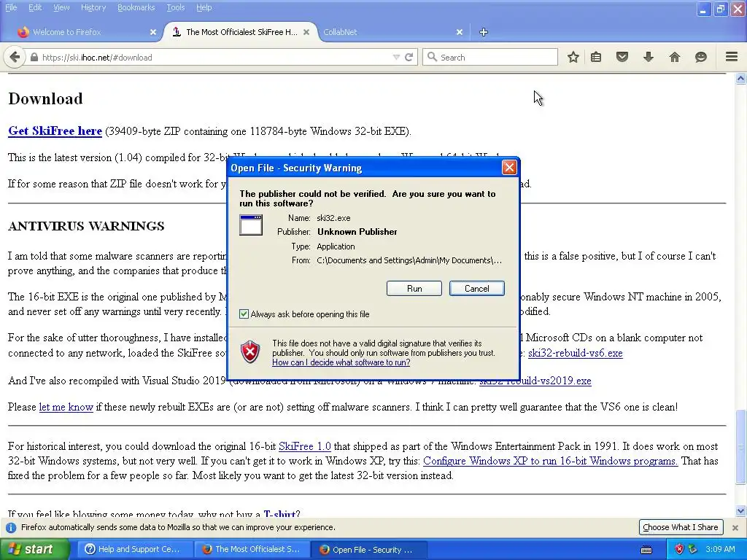
Task: Open the Windows start button
Action: tap(34, 549)
